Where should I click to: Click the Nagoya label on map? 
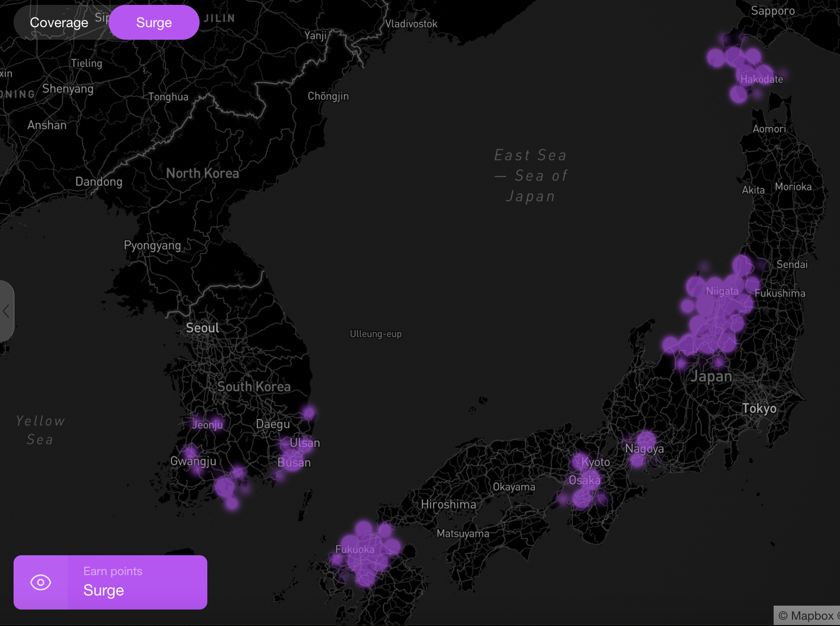[644, 449]
